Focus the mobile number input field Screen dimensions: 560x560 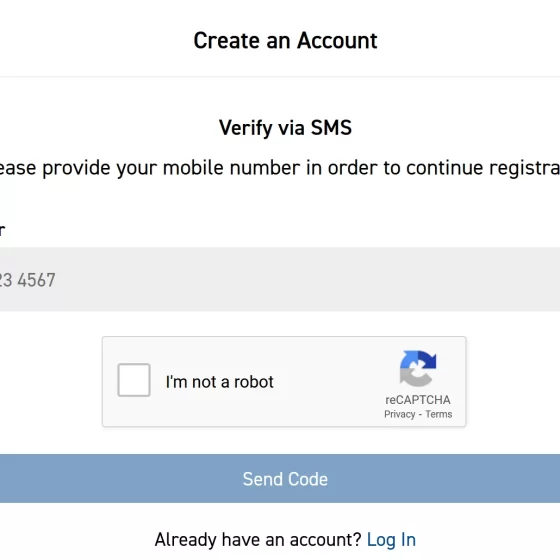[x=280, y=279]
